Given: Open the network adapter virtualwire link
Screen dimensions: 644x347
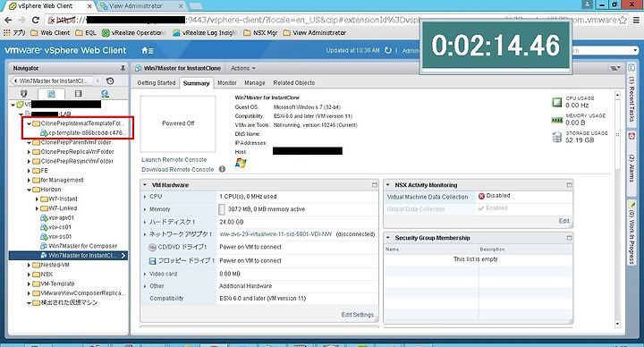Looking at the screenshot, I should (x=275, y=234).
